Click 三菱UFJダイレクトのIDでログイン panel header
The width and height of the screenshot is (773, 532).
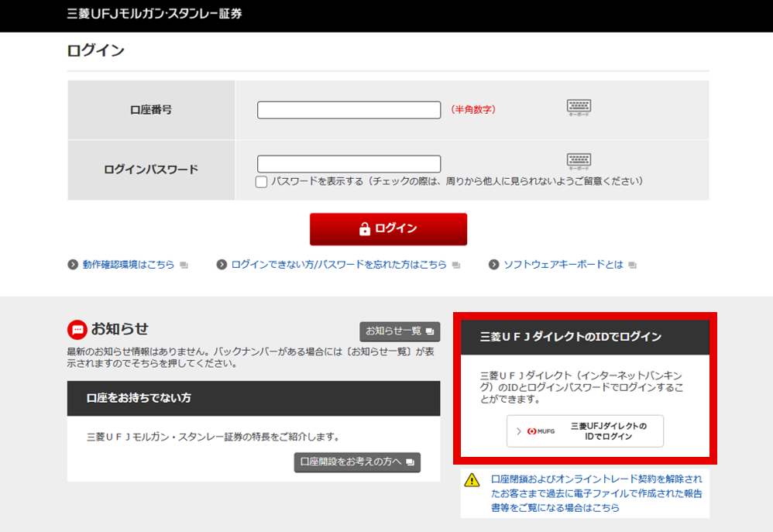pos(586,338)
